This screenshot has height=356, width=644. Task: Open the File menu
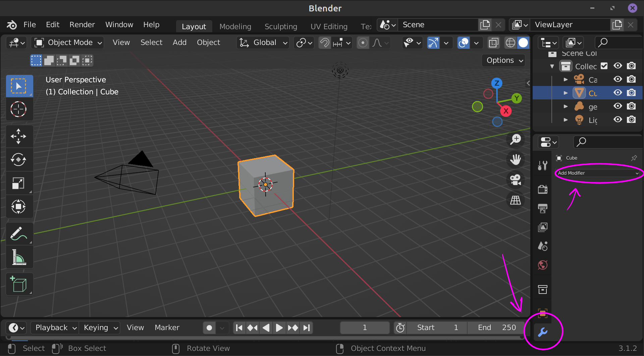30,25
